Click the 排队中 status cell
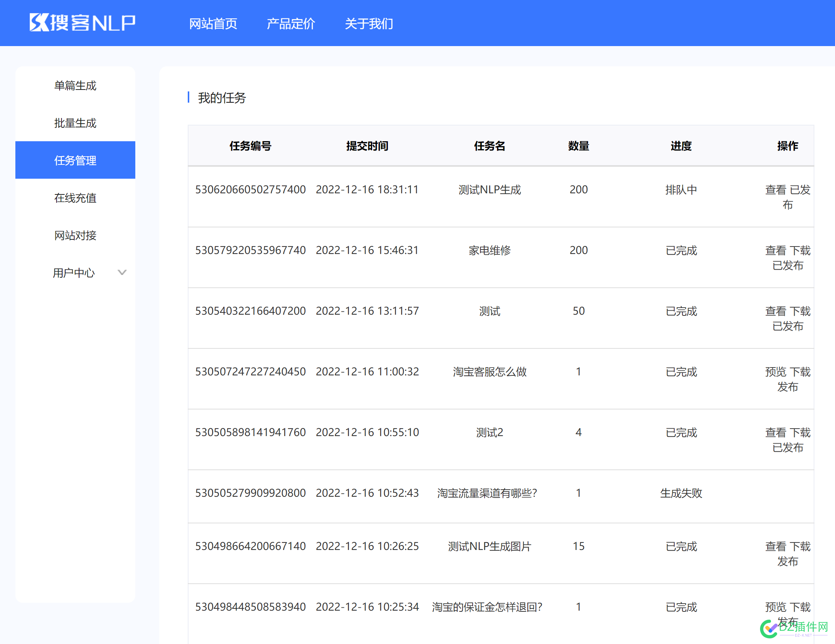 pyautogui.click(x=681, y=190)
